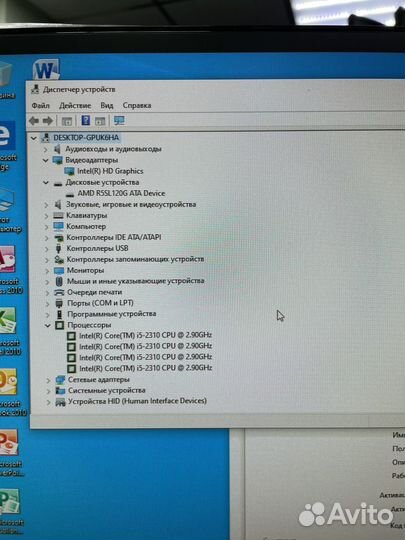Expand the Порты (COM и LPT) category
Image resolution: width=405 pixels, height=540 pixels.
[48, 304]
